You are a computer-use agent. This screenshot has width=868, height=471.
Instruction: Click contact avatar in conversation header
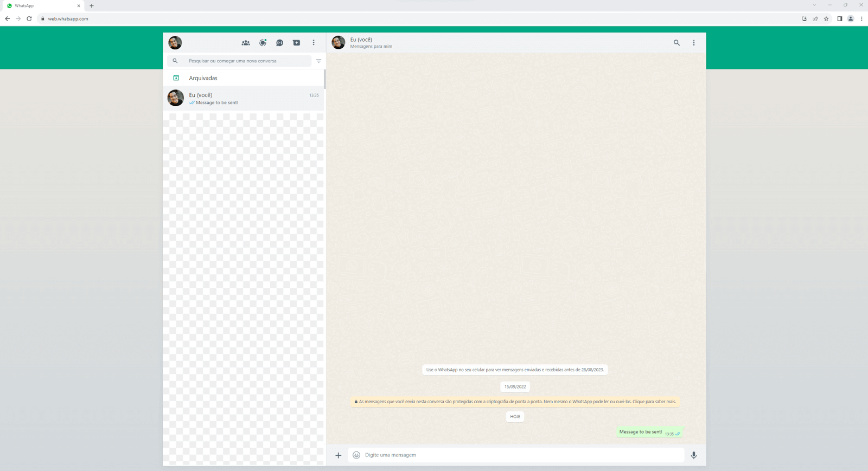339,43
